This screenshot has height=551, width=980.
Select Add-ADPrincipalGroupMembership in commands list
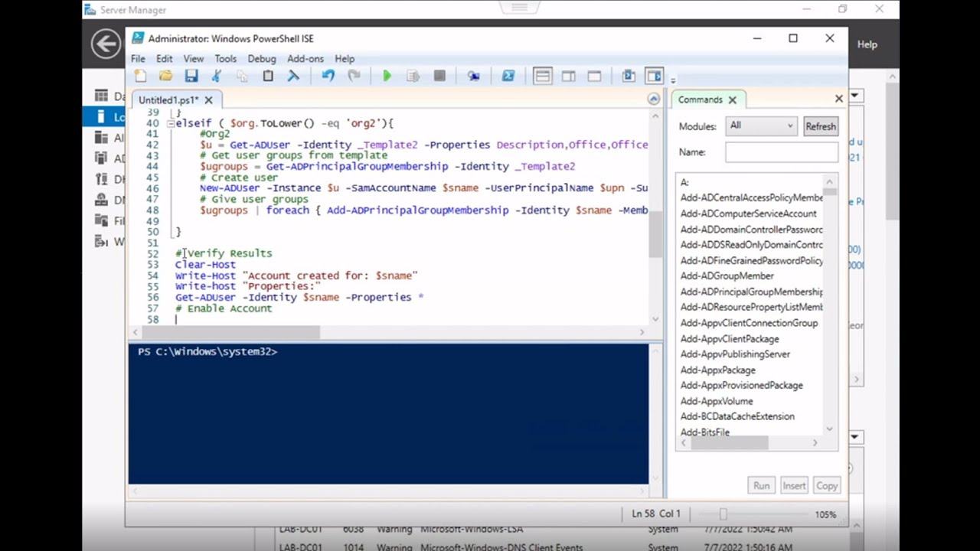pyautogui.click(x=752, y=292)
